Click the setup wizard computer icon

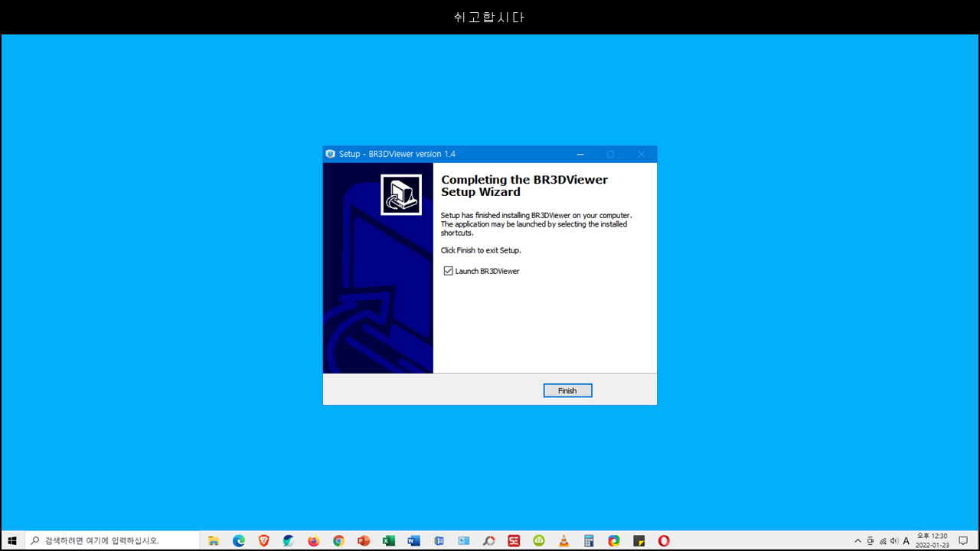pyautogui.click(x=401, y=194)
